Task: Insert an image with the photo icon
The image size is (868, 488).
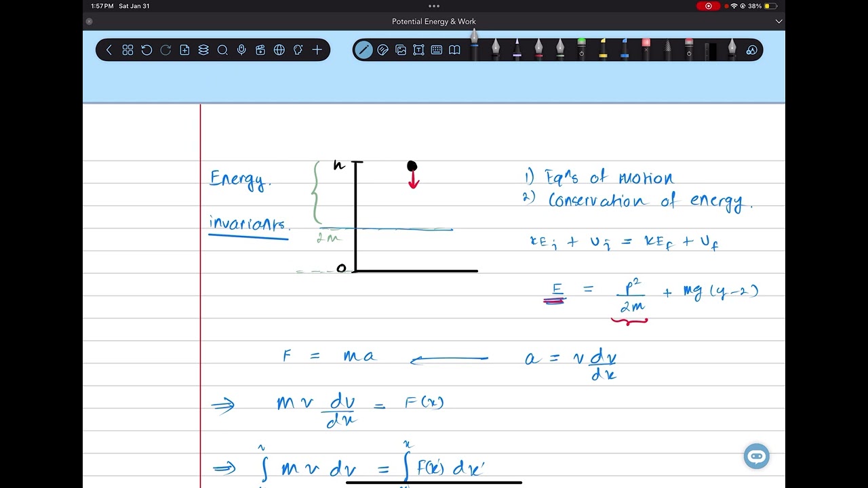Action: [401, 50]
